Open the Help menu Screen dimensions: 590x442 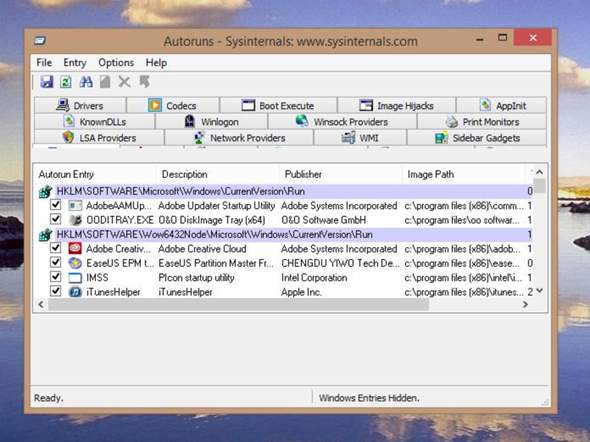(156, 62)
